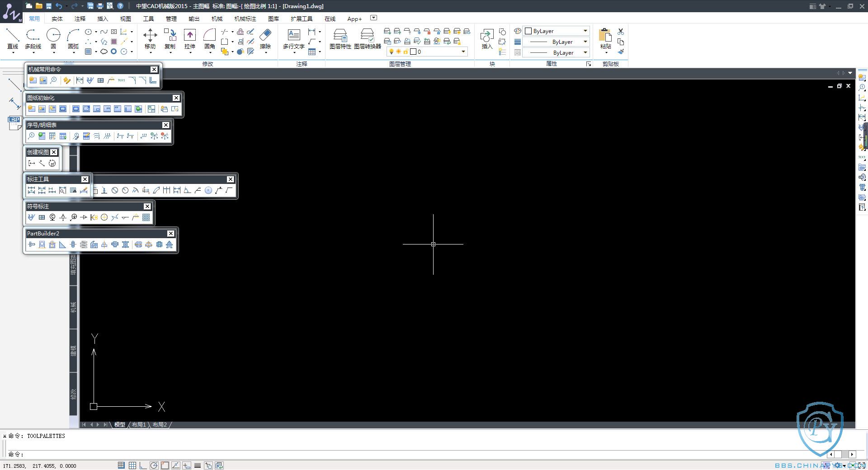Select the 圆弧 (Arc) tool
The width and height of the screenshot is (868, 470).
click(x=73, y=38)
